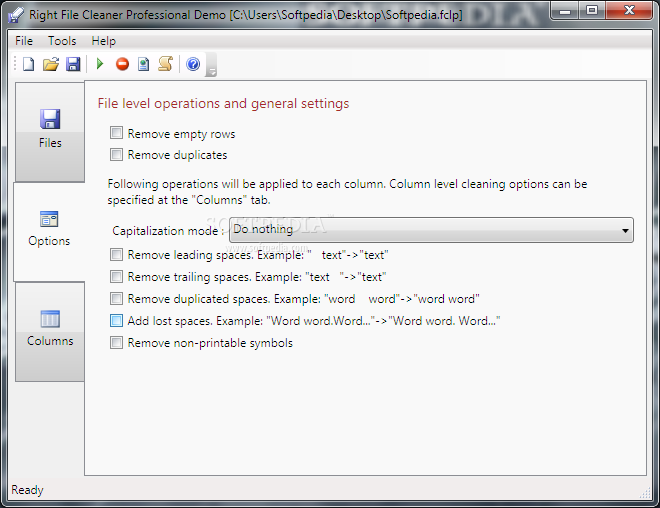Open the Tools menu

click(x=62, y=41)
